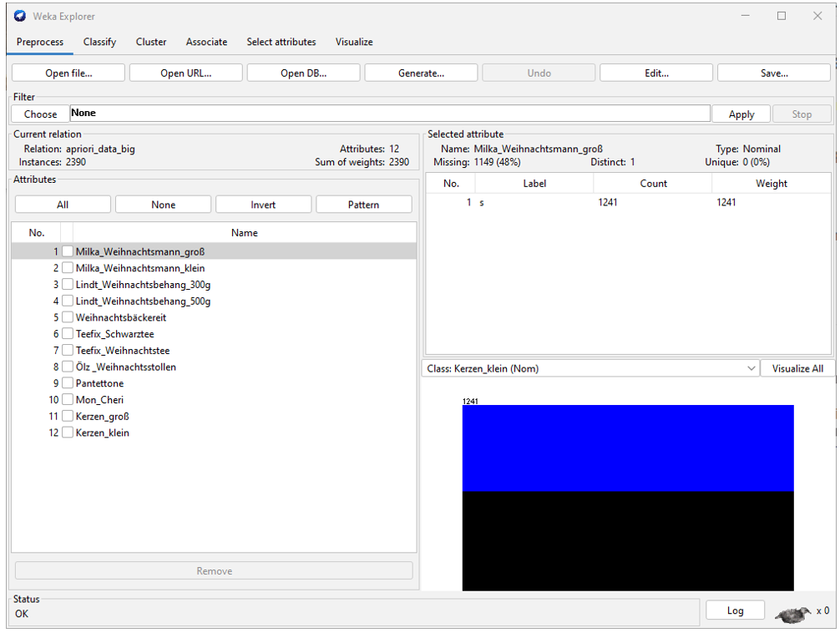Click the Count cell value 1241
The image size is (840, 633).
(608, 202)
